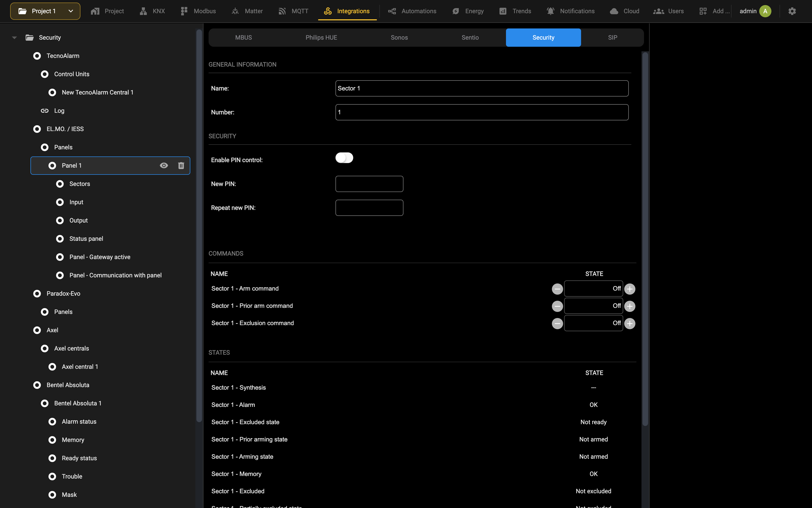Viewport: 812px width, 508px height.
Task: Open the Project 1 dropdown
Action: [45, 11]
